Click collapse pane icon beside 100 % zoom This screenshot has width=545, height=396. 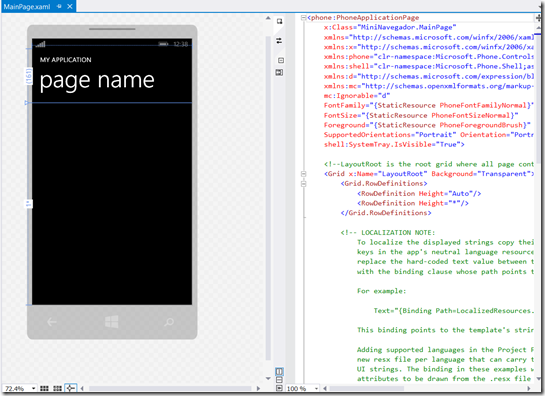[x=279, y=388]
